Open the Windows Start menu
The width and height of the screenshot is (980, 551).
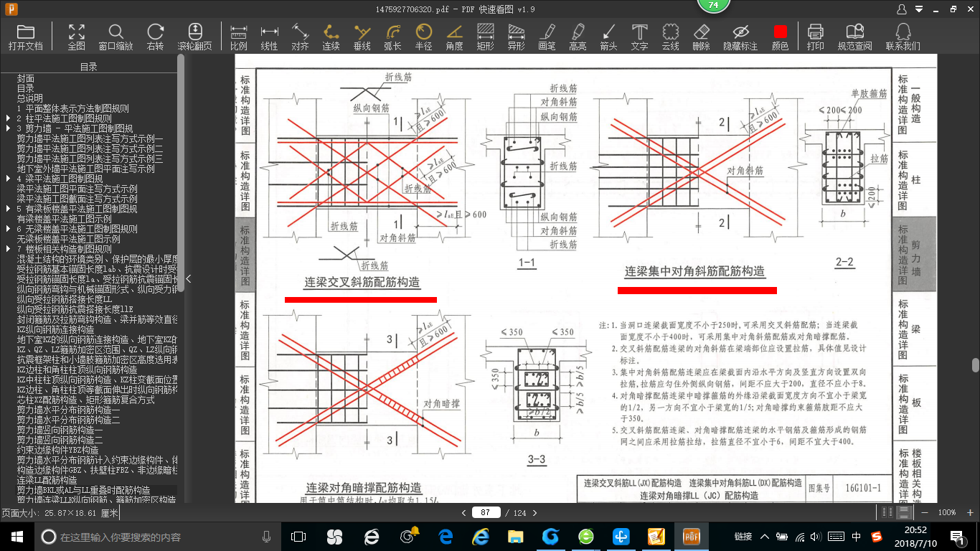[17, 537]
